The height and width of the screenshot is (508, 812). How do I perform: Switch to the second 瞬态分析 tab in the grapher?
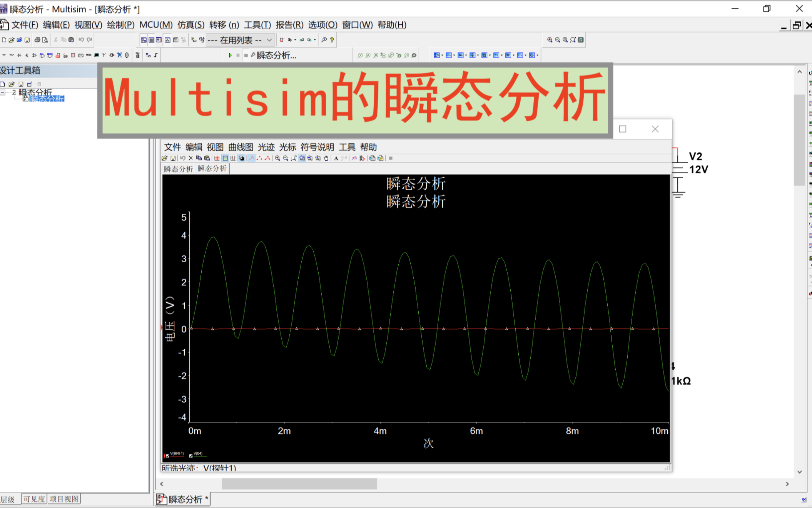211,168
